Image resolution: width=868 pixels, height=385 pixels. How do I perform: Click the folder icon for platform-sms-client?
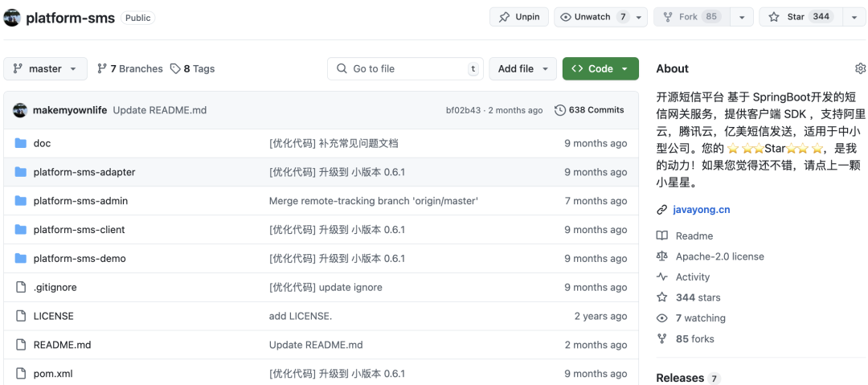click(x=21, y=230)
